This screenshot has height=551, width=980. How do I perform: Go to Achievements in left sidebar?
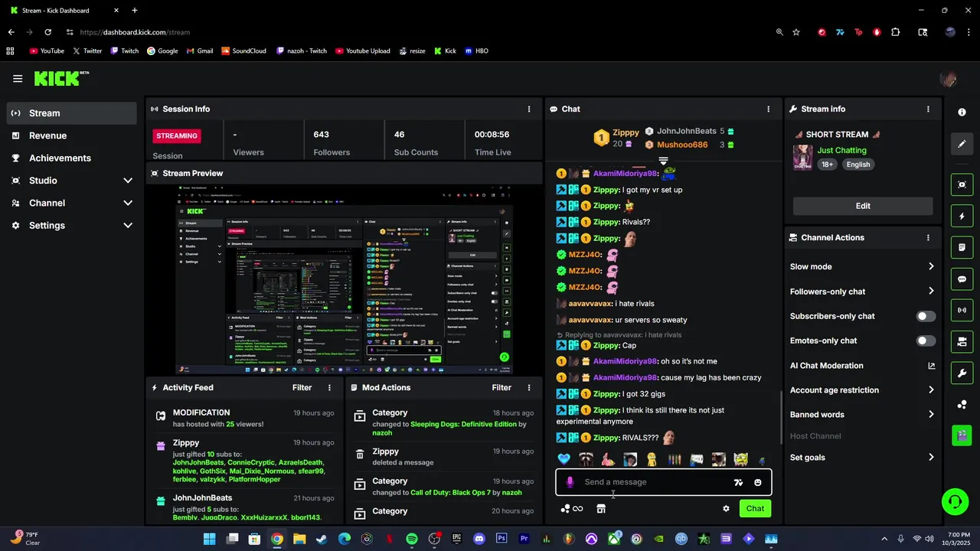coord(72,158)
